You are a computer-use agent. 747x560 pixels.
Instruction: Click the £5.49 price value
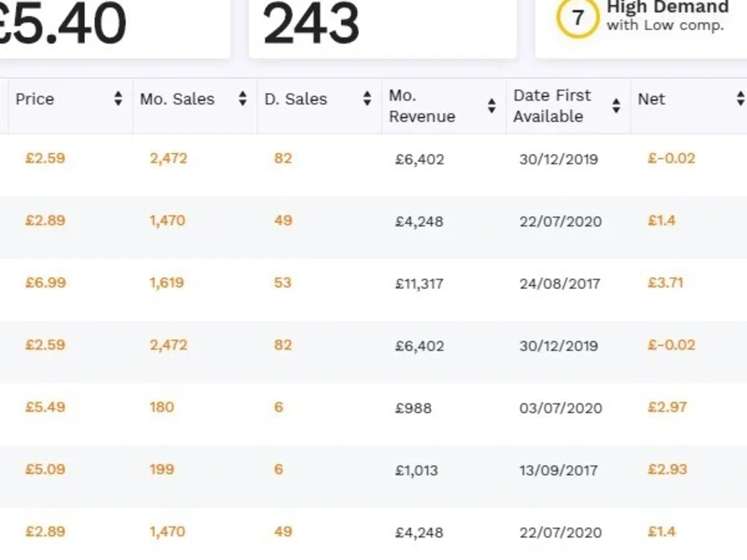46,407
